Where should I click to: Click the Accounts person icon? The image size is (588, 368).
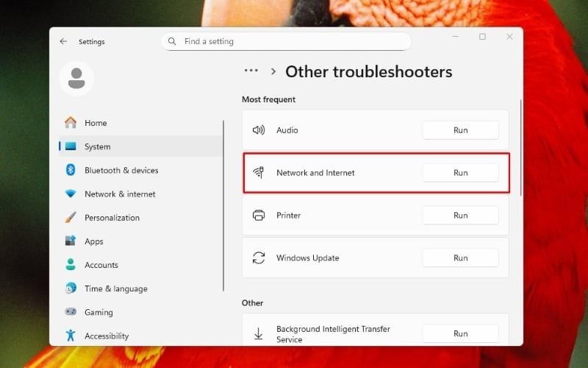[x=71, y=264]
